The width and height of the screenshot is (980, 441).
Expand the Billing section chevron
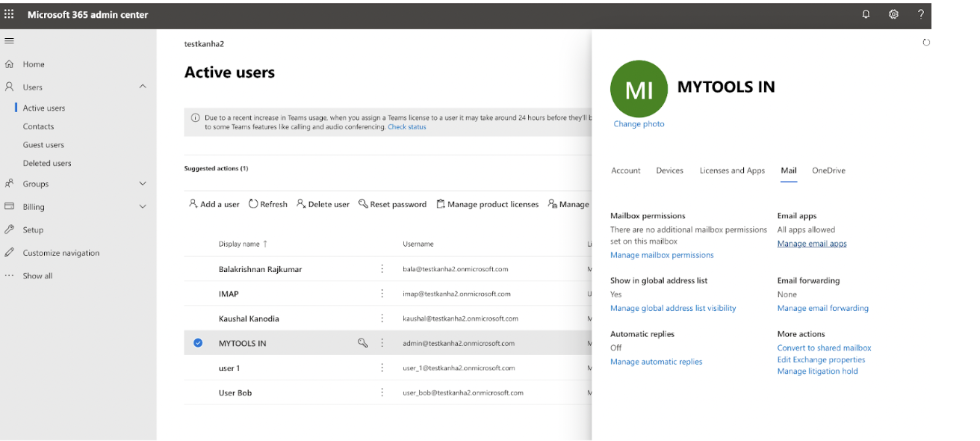[x=143, y=206]
